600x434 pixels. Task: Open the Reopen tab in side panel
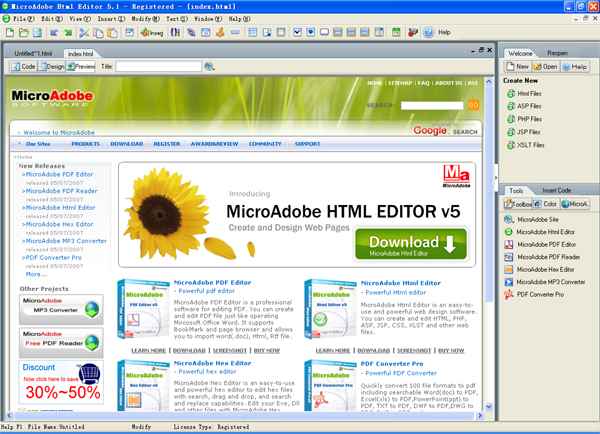coord(557,52)
